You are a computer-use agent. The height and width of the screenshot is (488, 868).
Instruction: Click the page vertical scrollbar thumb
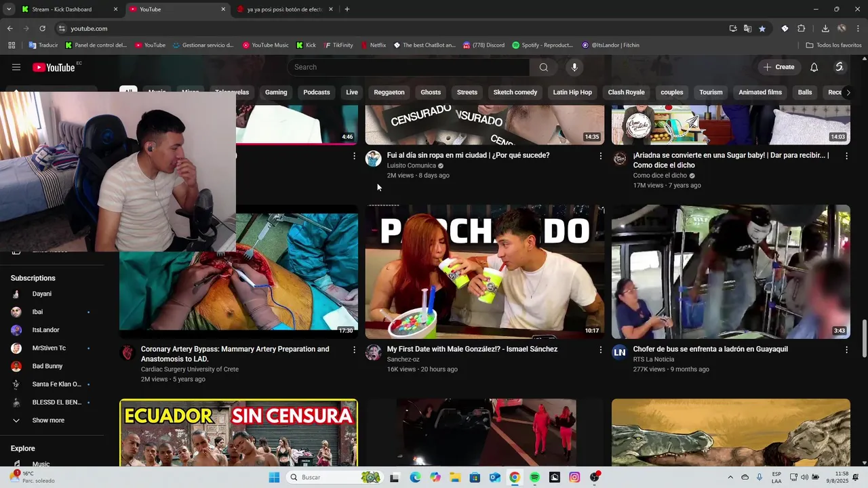coord(864,338)
